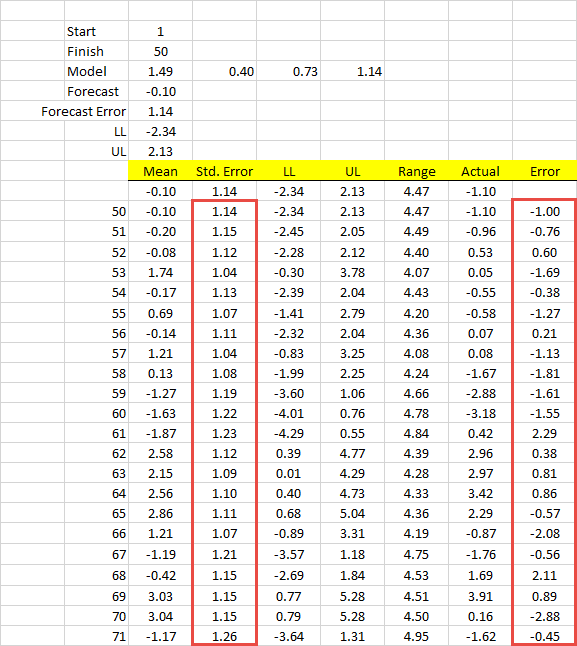Image resolution: width=577 pixels, height=646 pixels.
Task: Select the Error value -2.88 cell
Action: coord(544,616)
